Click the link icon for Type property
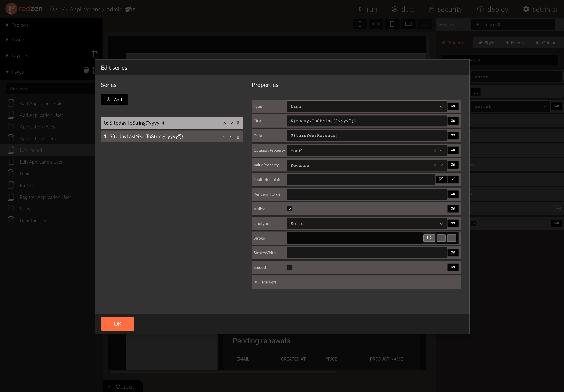The image size is (564, 392). point(453,106)
